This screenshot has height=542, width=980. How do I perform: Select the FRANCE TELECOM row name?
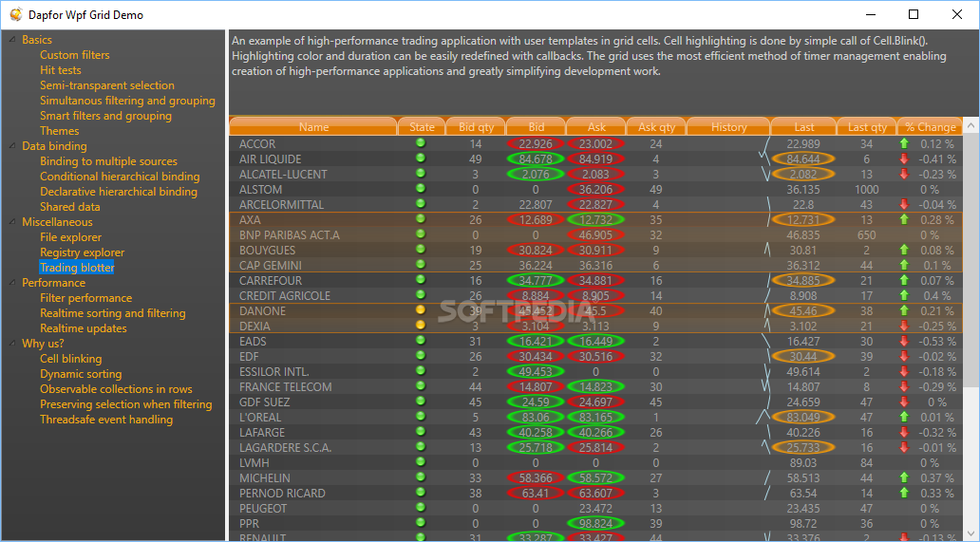286,386
